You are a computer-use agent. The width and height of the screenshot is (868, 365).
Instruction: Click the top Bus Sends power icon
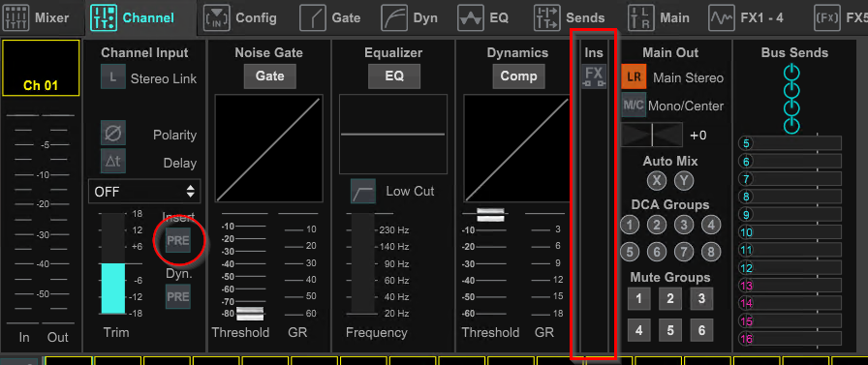792,73
